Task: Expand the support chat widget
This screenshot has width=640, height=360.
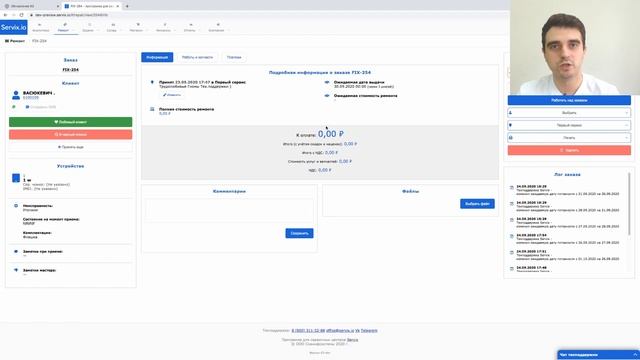Action: click(x=598, y=355)
